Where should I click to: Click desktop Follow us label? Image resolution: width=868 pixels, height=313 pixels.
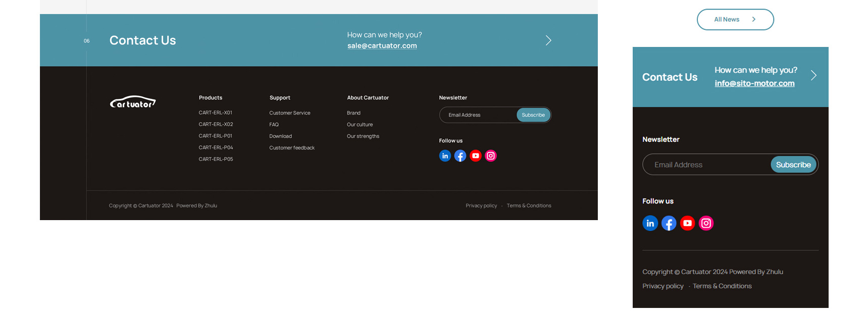pos(450,141)
